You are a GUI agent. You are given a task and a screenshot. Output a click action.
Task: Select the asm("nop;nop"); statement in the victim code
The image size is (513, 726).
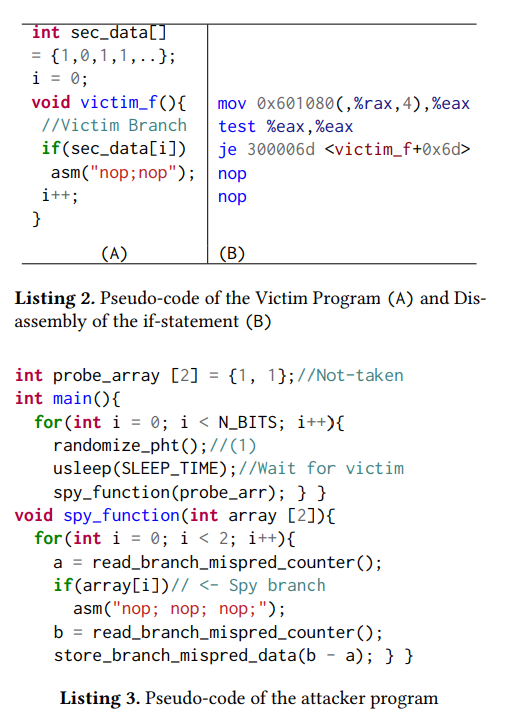(x=123, y=173)
